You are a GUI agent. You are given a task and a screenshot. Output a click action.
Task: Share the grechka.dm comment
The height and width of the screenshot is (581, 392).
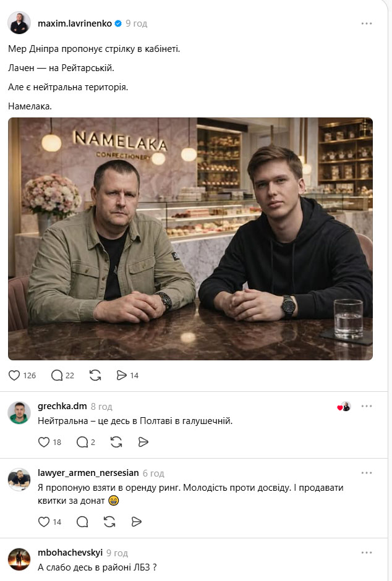coord(143,442)
